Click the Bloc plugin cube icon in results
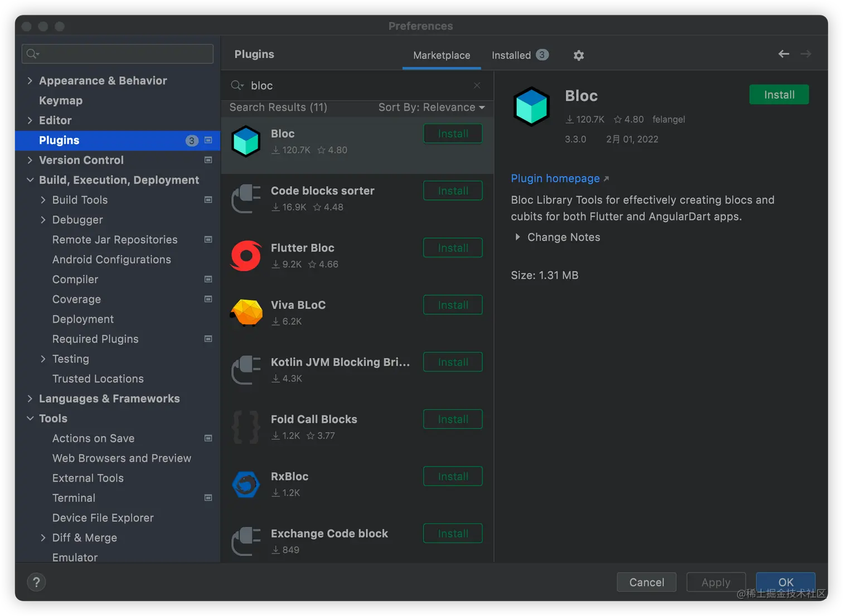 point(246,142)
